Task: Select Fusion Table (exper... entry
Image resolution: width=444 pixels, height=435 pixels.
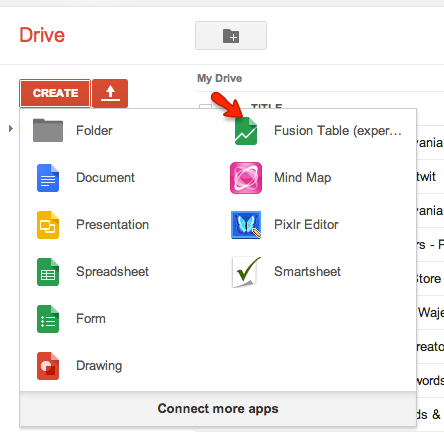Action: tap(338, 130)
